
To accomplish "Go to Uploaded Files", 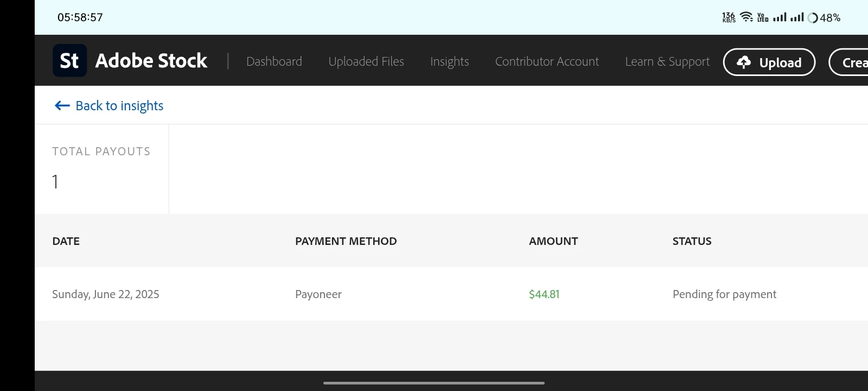I will coord(366,61).
